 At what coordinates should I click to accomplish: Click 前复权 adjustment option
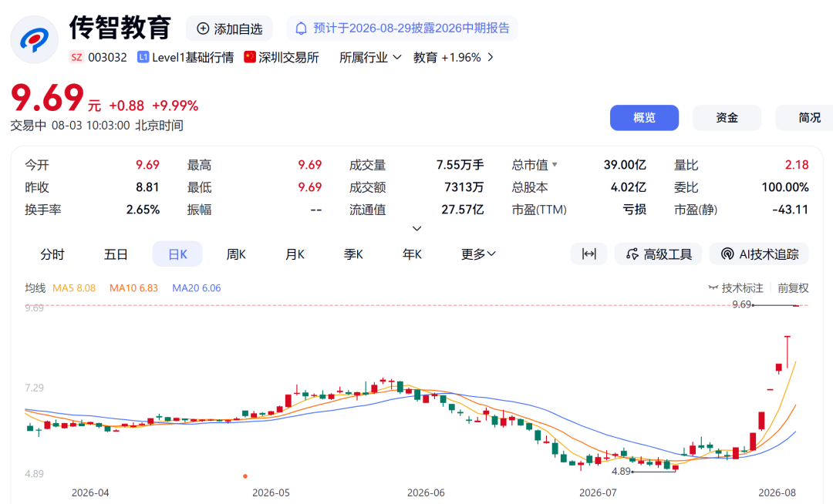pyautogui.click(x=793, y=288)
